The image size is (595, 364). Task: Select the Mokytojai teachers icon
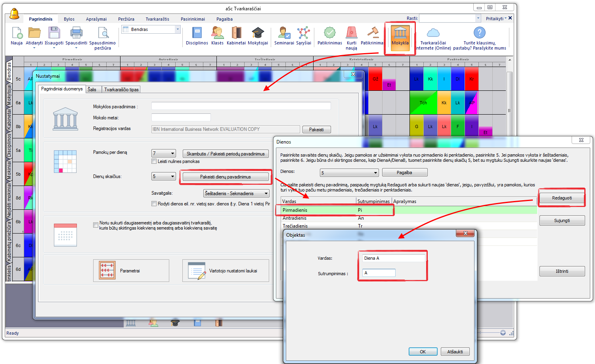[258, 33]
